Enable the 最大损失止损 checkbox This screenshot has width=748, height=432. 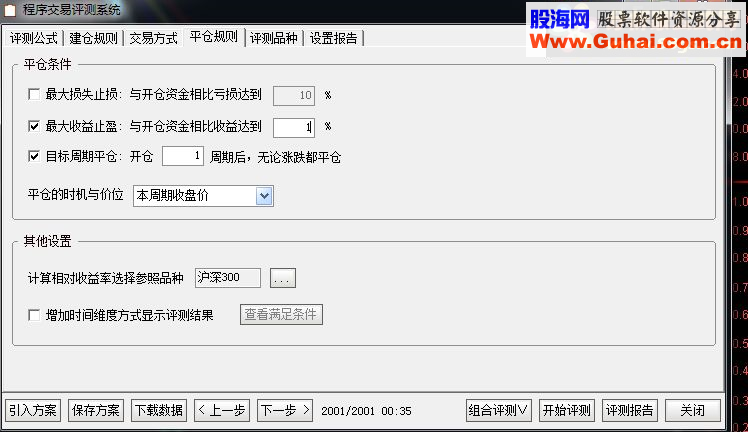coord(34,94)
